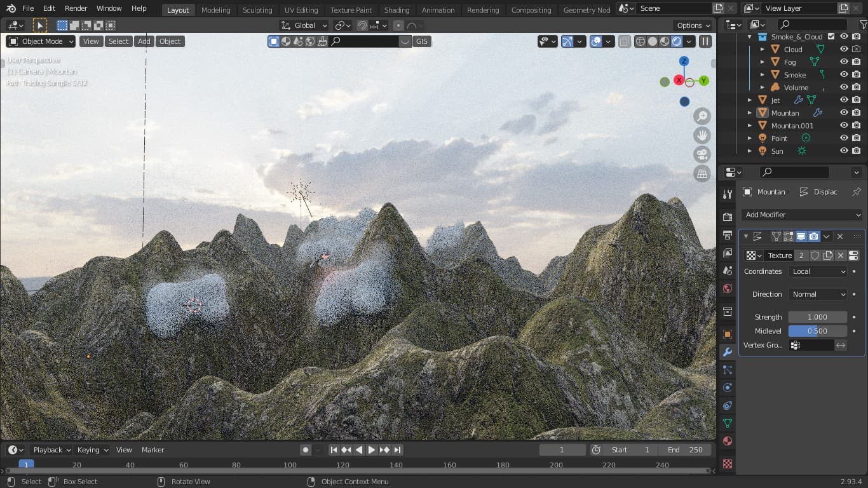868x488 pixels.
Task: Toggle camera view with the camera icon
Action: pos(702,154)
